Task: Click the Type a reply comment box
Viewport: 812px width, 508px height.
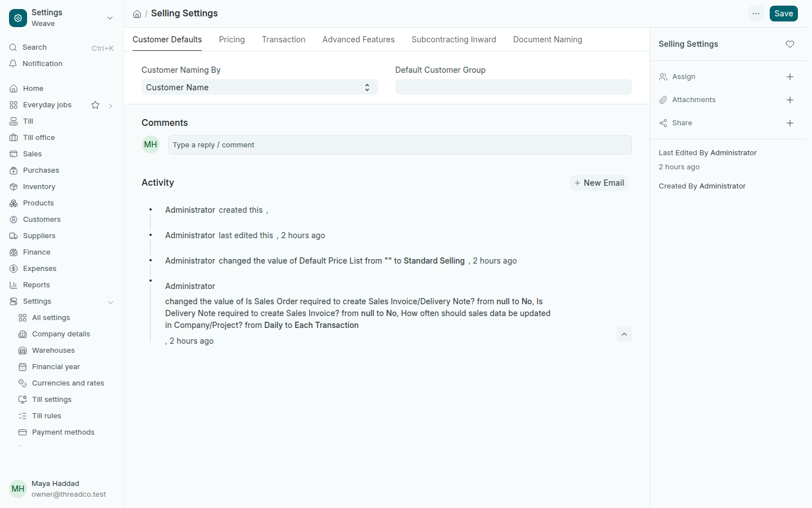Action: [x=400, y=144]
